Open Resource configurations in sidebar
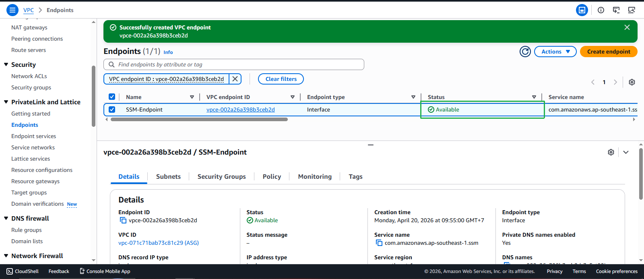The width and height of the screenshot is (644, 279). (42, 170)
